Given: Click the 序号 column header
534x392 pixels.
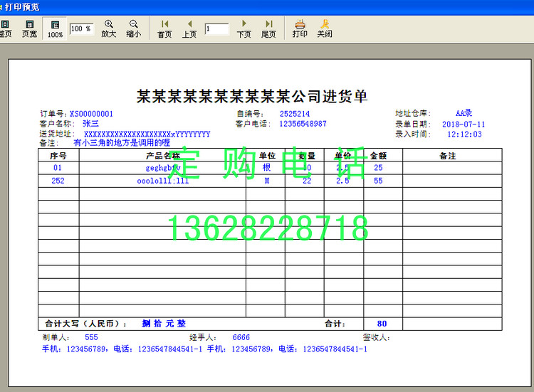Looking at the screenshot, I should pyautogui.click(x=58, y=156).
